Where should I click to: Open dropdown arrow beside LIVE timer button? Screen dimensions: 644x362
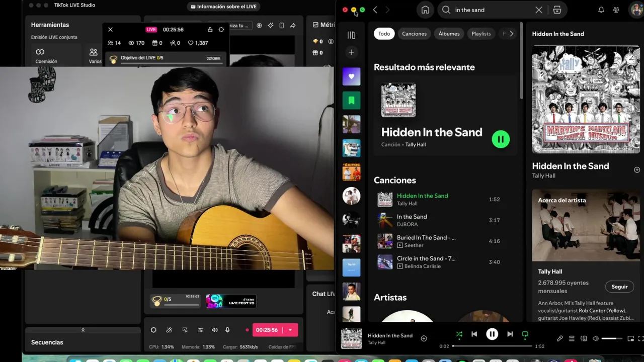pyautogui.click(x=290, y=330)
